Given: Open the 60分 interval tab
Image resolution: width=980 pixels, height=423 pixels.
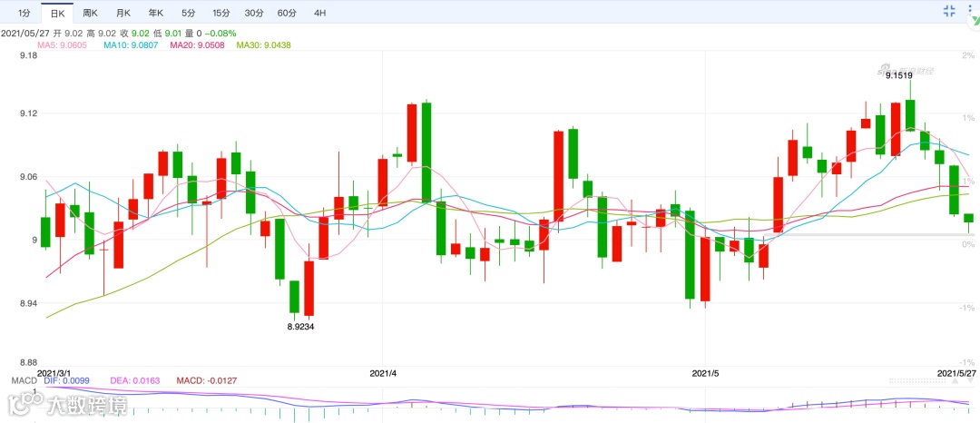Looking at the screenshot, I should tap(287, 13).
